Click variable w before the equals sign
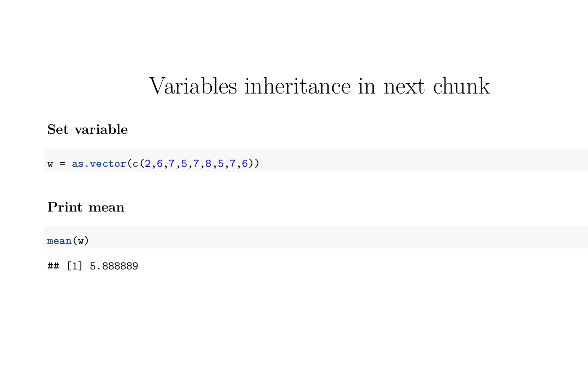This screenshot has height=378, width=588. (x=50, y=164)
